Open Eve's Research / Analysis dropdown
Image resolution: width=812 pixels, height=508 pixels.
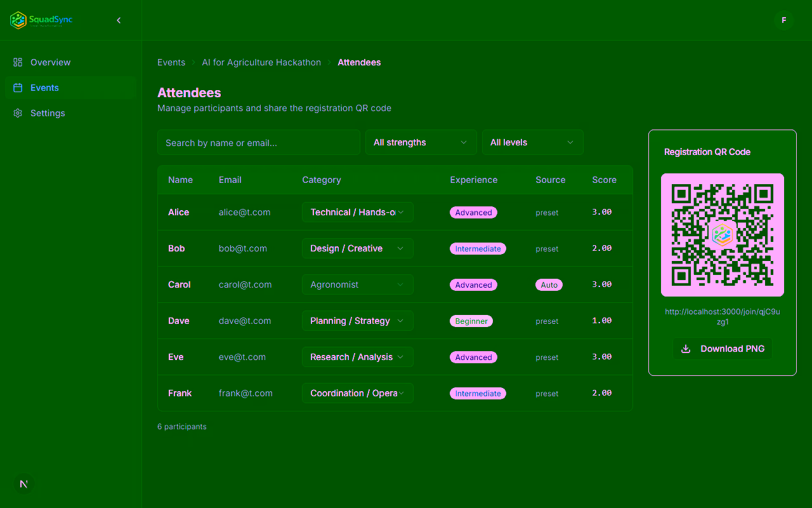358,357
